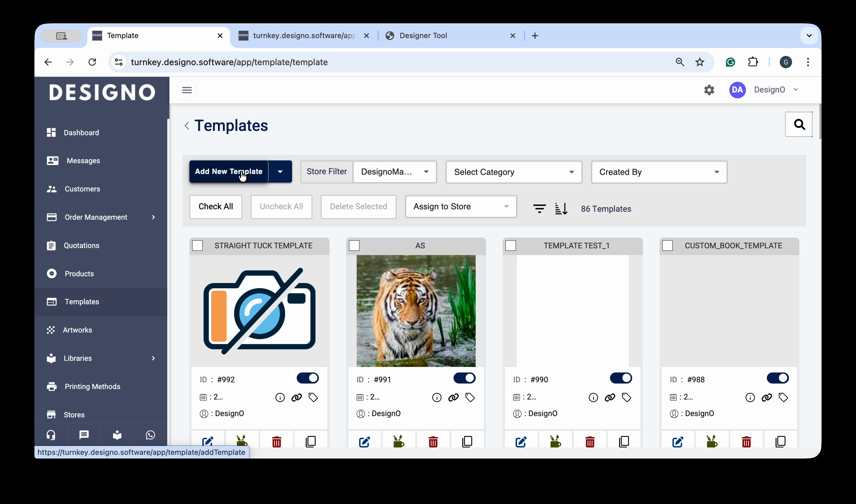Screen dimensions: 856x504
Task: Click the tag icon on template #992
Action: (313, 397)
